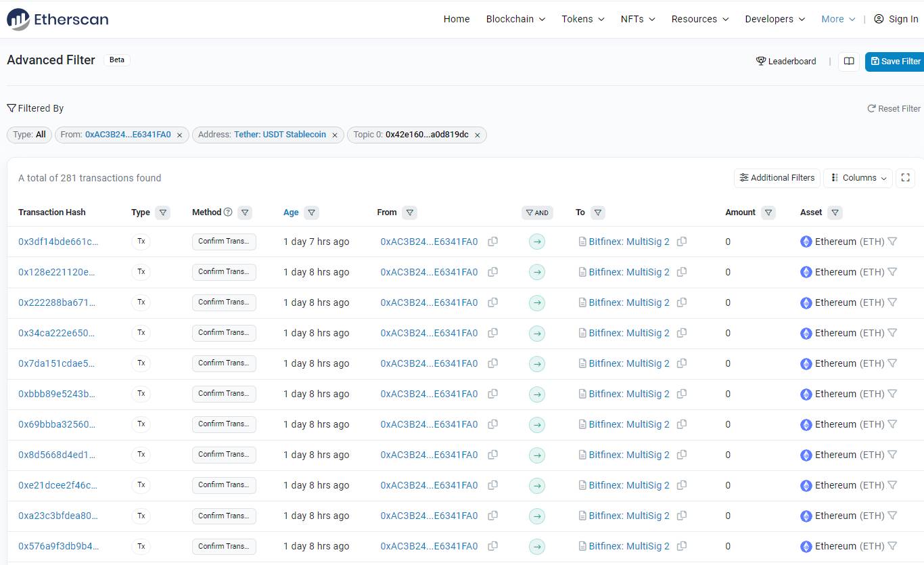Open the Amount column filter icon
924x565 pixels.
768,212
